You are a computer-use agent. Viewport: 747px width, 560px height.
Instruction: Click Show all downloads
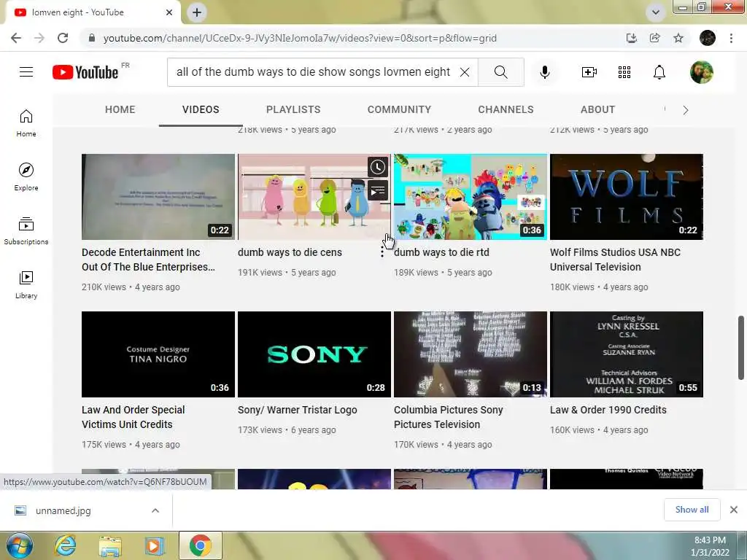click(692, 510)
